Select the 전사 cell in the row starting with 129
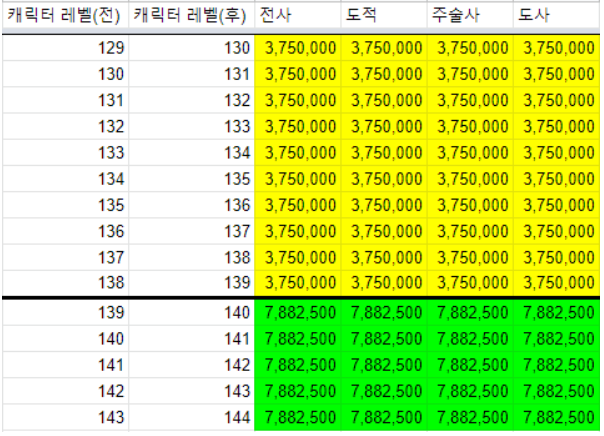 297,48
